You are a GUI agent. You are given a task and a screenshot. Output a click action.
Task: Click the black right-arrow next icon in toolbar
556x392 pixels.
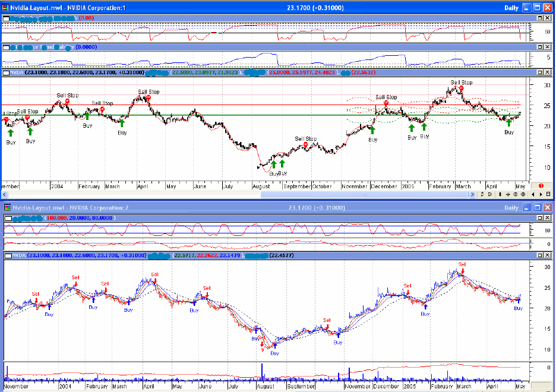coord(540,194)
